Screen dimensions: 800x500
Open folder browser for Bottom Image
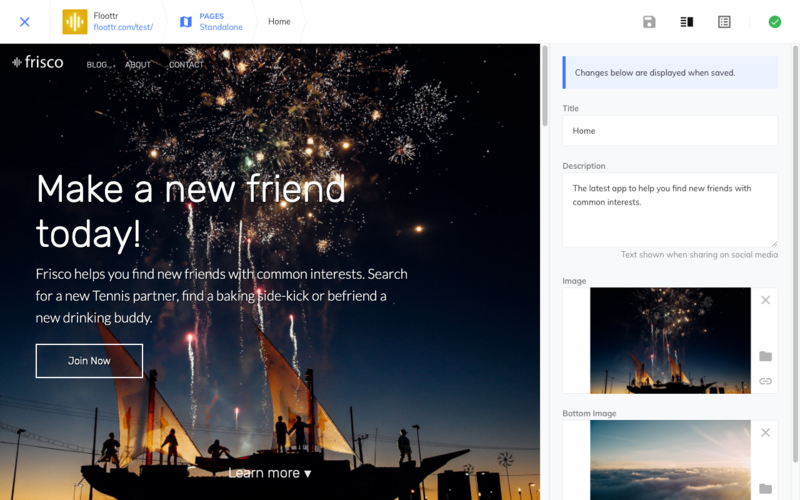(765, 488)
